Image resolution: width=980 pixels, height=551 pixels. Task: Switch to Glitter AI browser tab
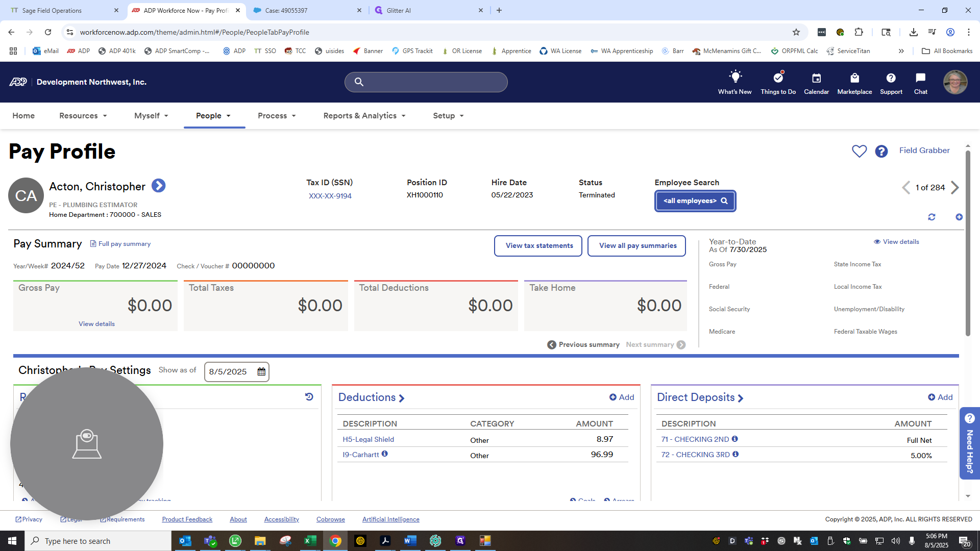coord(429,10)
